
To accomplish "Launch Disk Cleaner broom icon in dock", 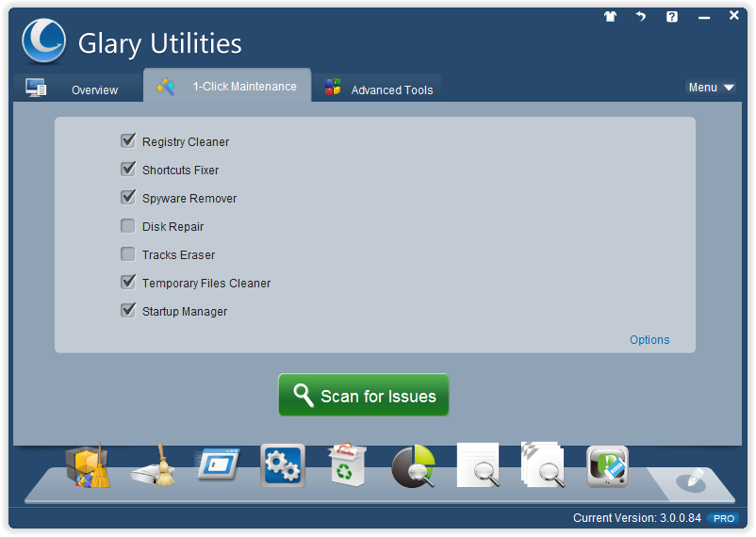I will [154, 465].
